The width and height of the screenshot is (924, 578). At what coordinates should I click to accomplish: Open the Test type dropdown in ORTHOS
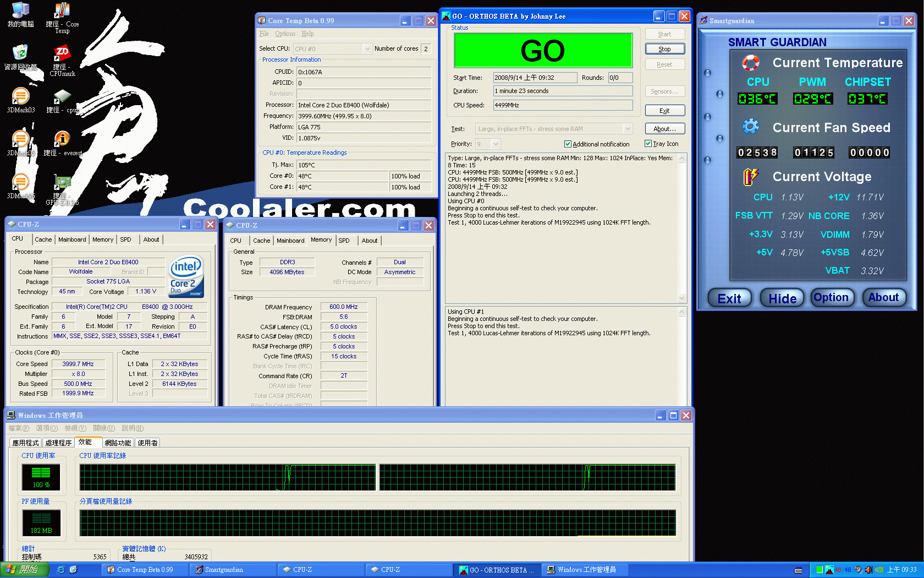pyautogui.click(x=628, y=129)
